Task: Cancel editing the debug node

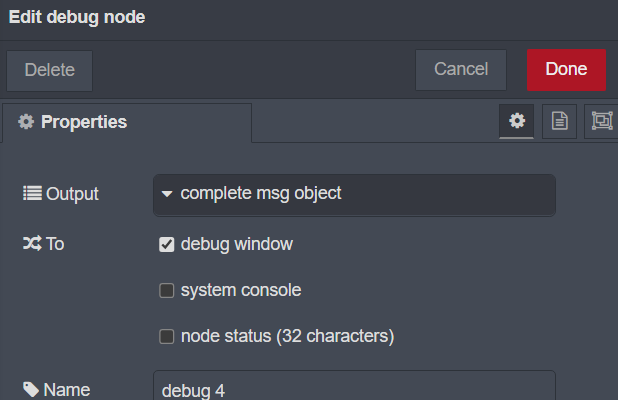Action: tap(461, 70)
